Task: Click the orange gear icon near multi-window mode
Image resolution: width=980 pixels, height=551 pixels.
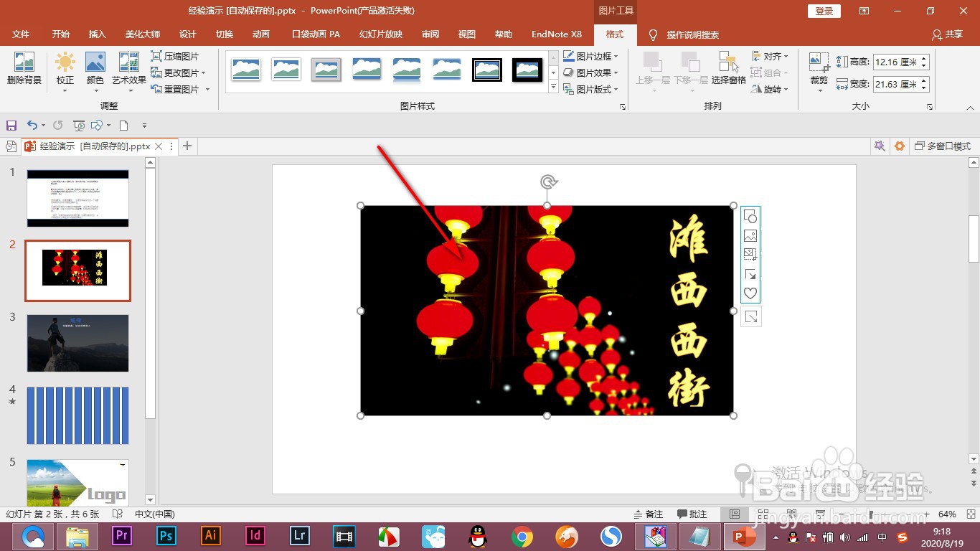Action: click(900, 146)
